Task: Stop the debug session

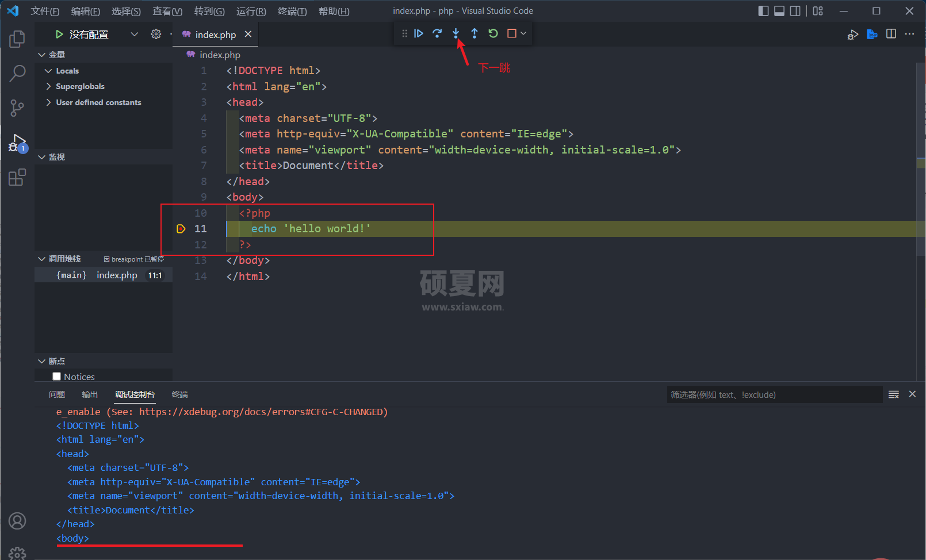Action: click(x=512, y=33)
